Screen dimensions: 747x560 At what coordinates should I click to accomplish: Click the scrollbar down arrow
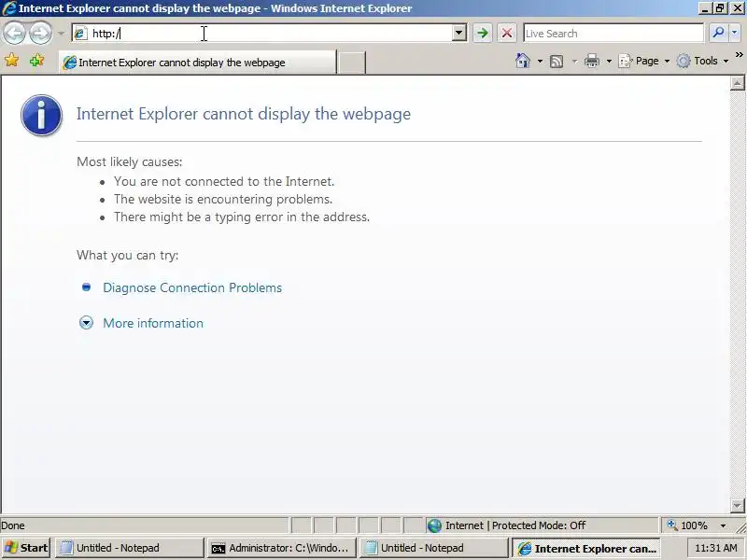(737, 505)
